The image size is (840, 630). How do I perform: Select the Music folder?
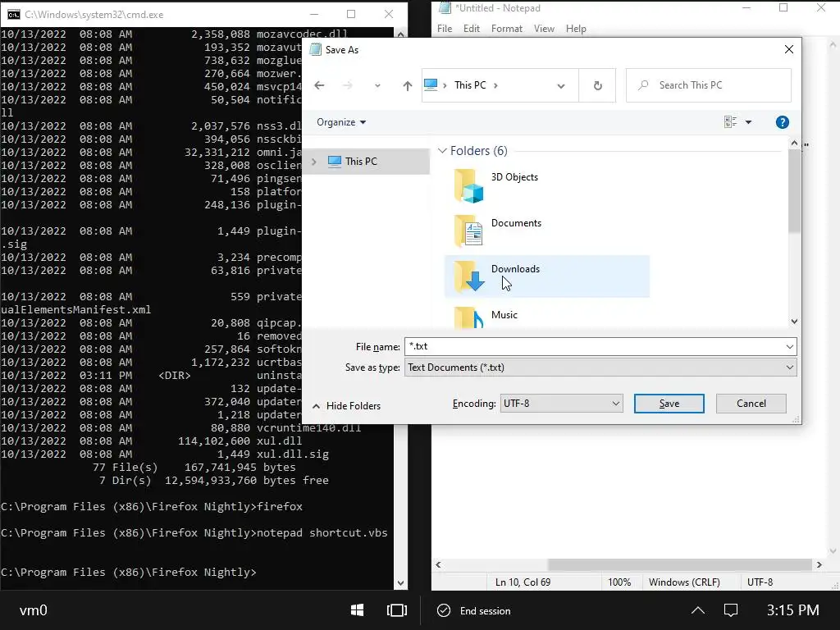click(x=546, y=316)
